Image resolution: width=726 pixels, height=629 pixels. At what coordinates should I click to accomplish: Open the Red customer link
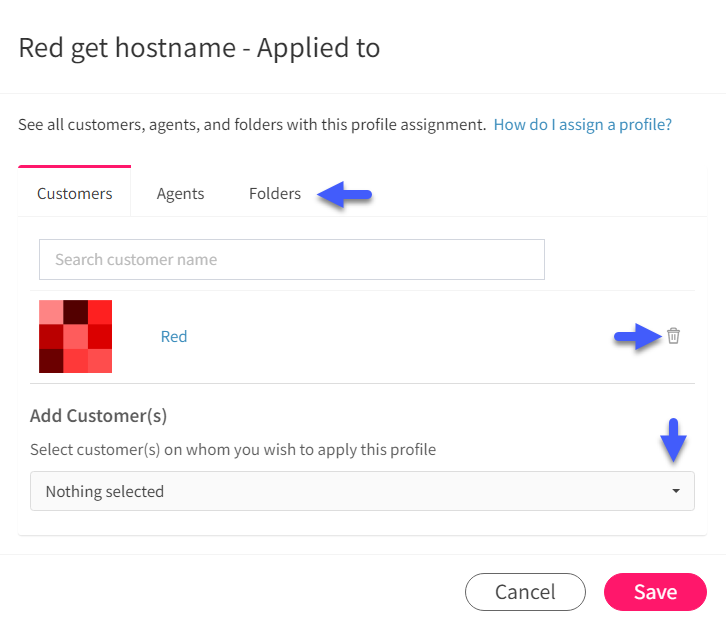[174, 336]
